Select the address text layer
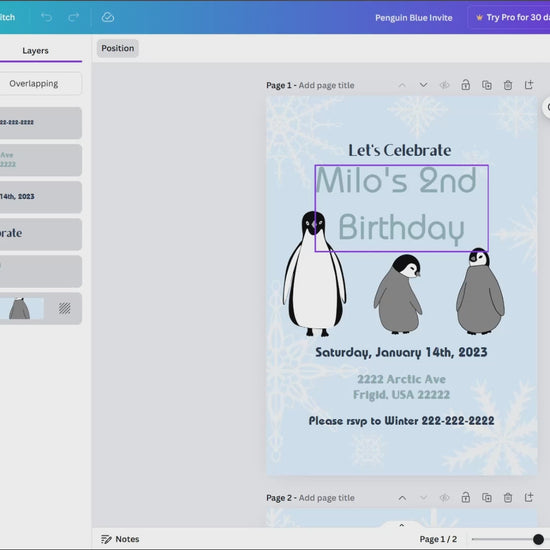550x550 pixels. click(x=41, y=160)
